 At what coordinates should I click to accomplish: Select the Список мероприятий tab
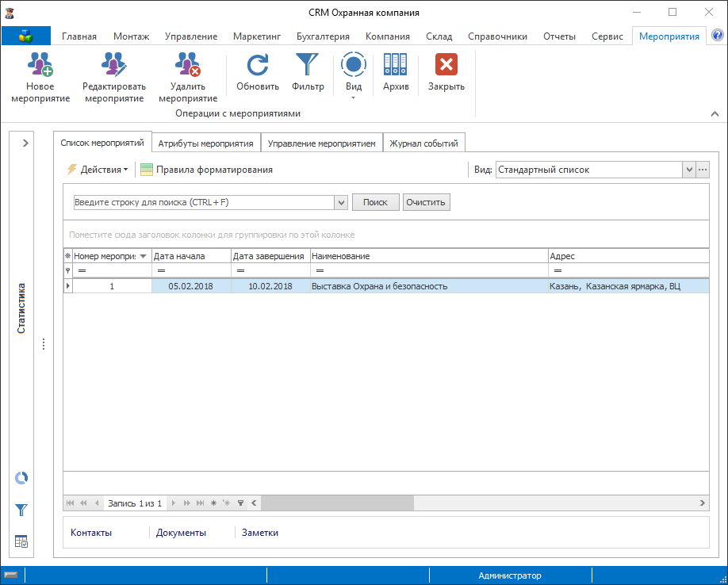tap(102, 143)
